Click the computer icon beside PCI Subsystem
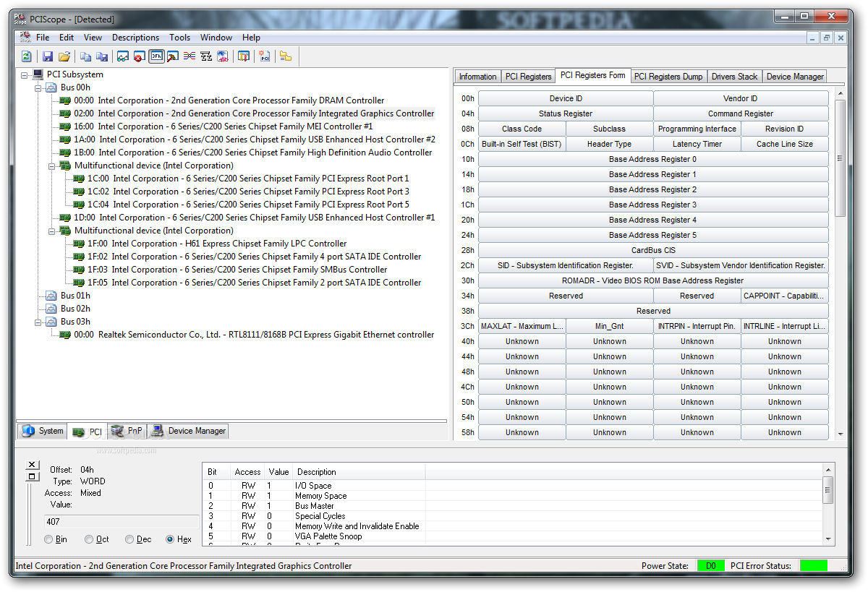 pyautogui.click(x=38, y=74)
